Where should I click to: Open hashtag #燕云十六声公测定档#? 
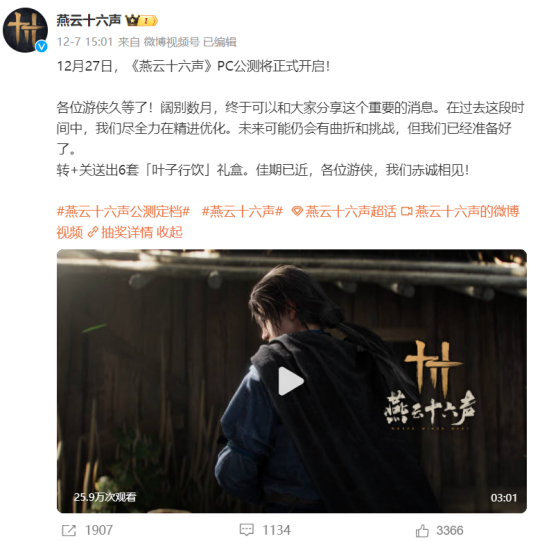[x=124, y=211]
